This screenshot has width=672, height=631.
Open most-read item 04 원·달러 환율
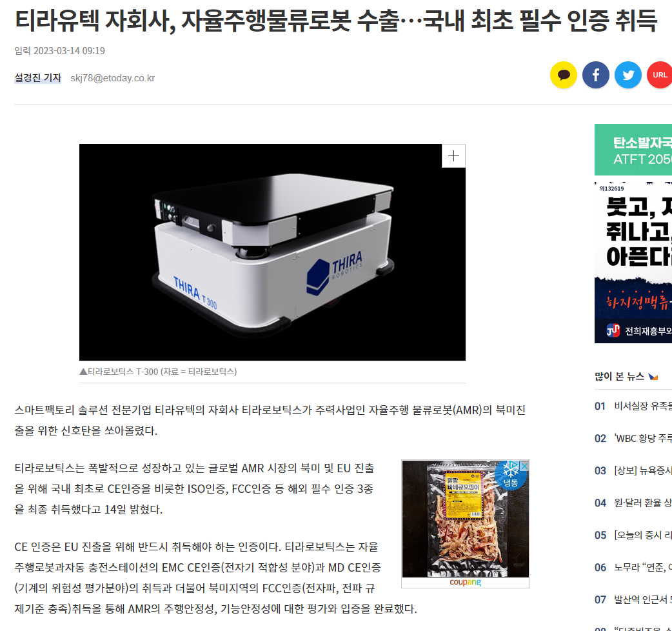[633, 503]
